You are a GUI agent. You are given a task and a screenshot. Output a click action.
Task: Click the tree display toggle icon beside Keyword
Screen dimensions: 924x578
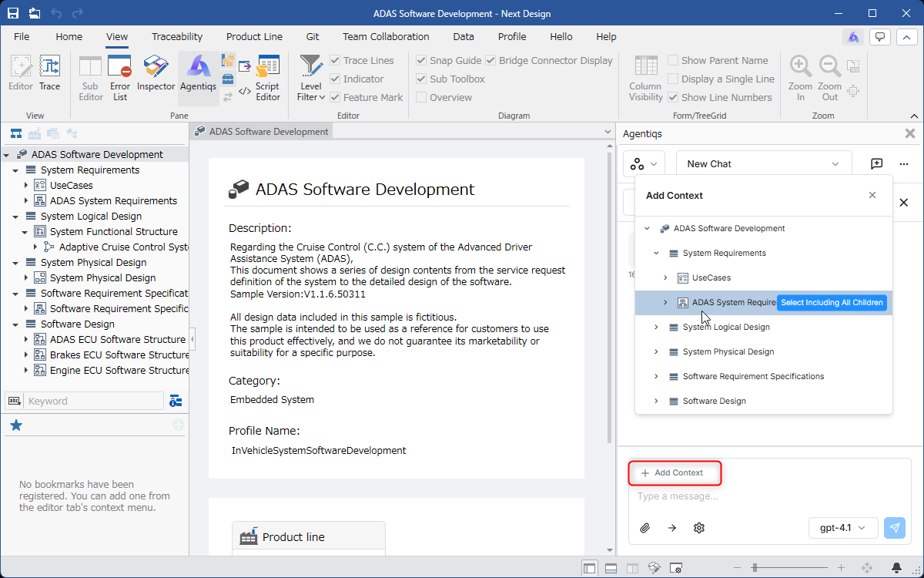[176, 401]
